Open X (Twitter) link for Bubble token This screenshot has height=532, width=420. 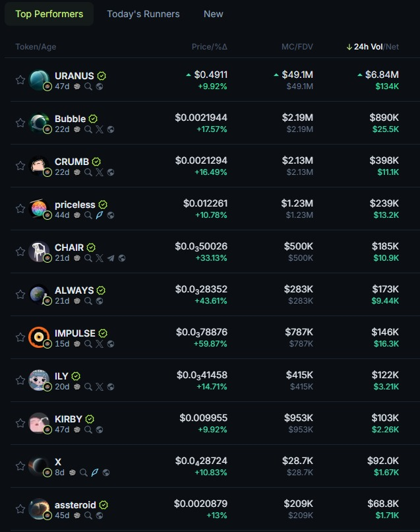click(x=100, y=129)
